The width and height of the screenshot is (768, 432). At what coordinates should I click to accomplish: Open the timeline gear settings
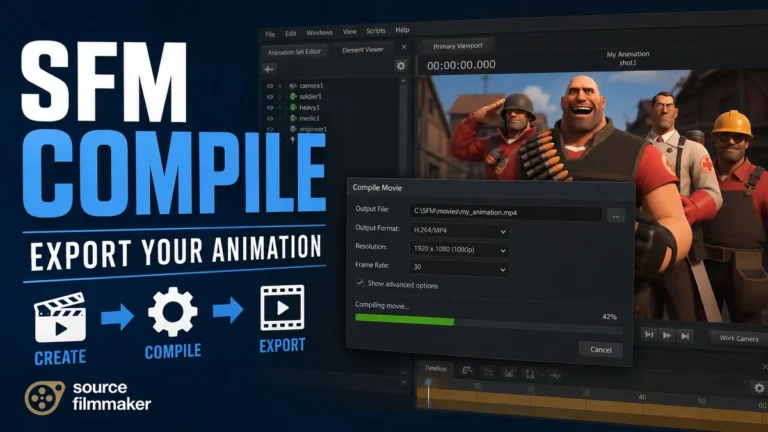tap(759, 388)
